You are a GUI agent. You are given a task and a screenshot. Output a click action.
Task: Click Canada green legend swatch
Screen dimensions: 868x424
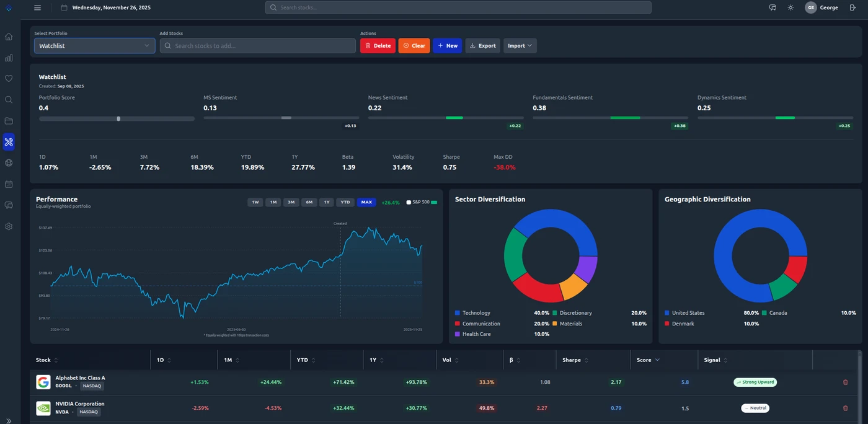click(764, 313)
